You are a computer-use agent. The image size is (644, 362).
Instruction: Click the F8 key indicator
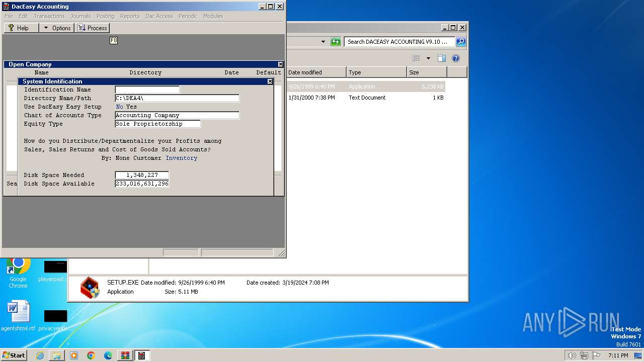click(x=114, y=40)
